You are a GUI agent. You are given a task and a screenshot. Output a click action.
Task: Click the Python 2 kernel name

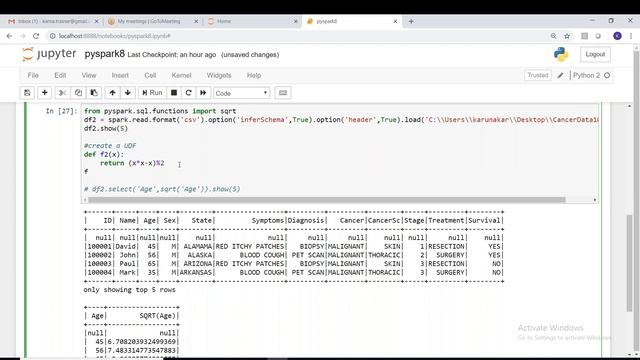pyautogui.click(x=587, y=76)
